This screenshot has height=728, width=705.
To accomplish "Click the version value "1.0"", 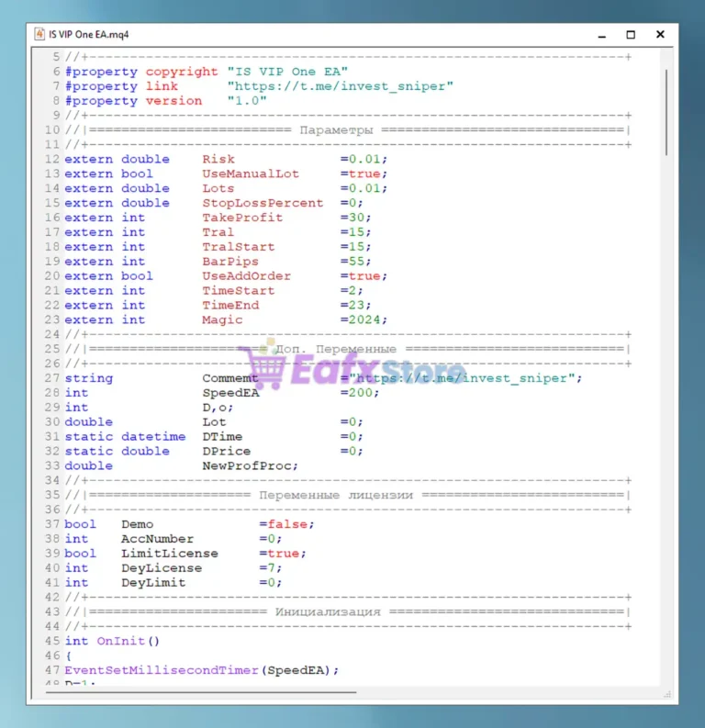I will tap(247, 101).
